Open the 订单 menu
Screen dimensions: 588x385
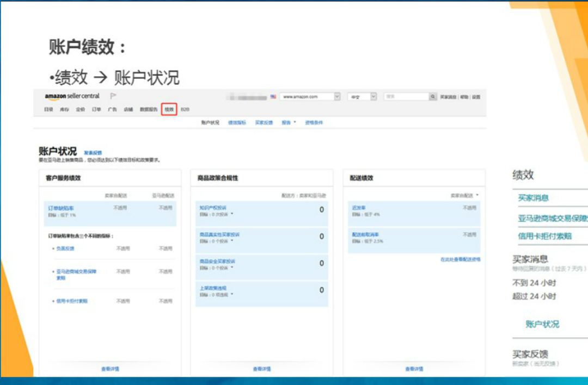(96, 109)
